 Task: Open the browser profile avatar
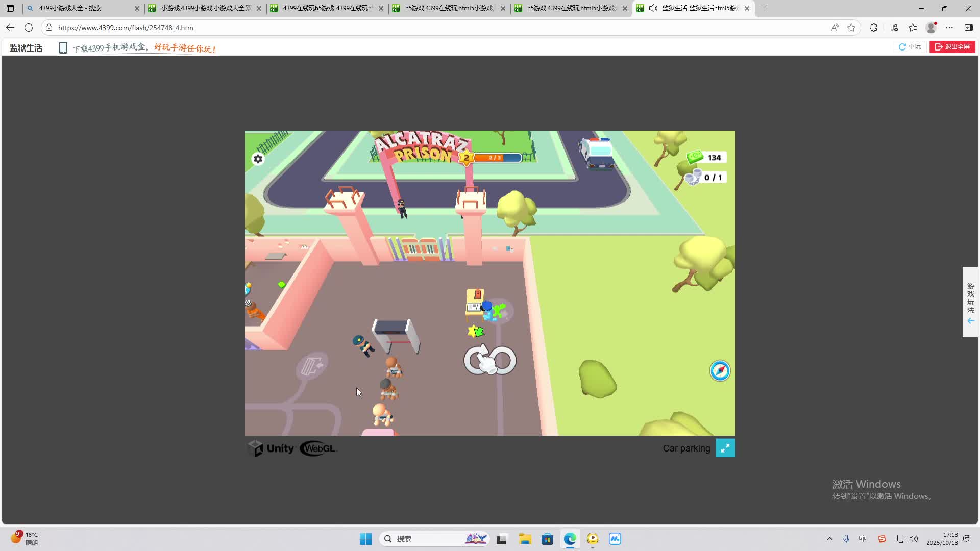tap(931, 28)
